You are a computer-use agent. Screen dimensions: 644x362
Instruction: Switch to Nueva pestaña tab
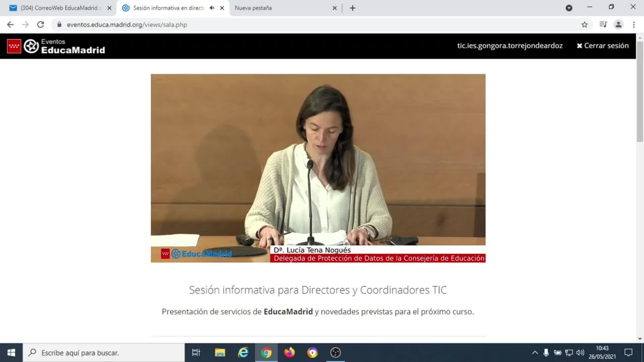[253, 8]
